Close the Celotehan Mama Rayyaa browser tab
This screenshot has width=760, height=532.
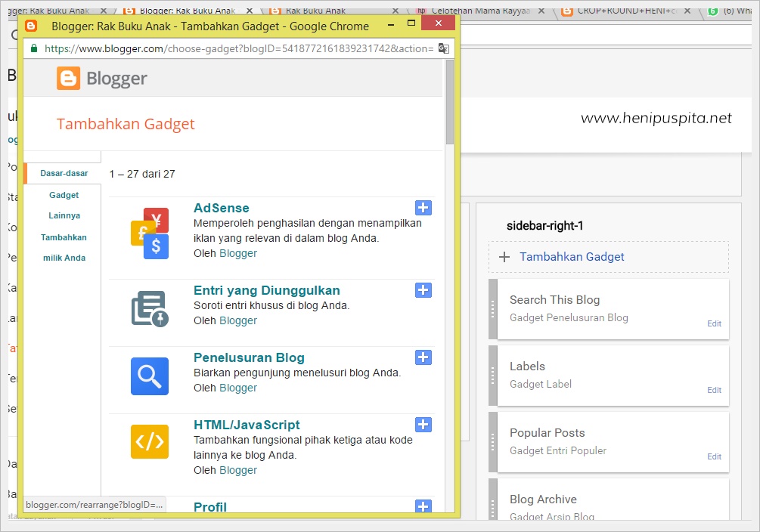[x=541, y=10]
